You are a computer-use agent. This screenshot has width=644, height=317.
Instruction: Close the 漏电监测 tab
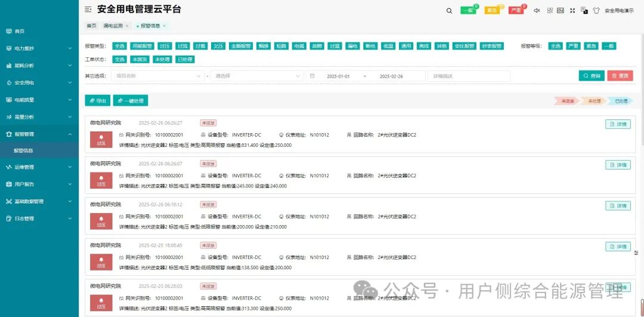[127, 26]
